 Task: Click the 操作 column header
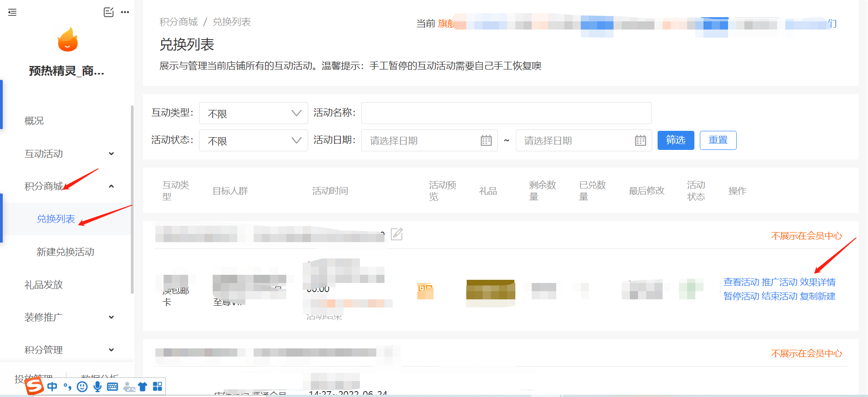coord(738,191)
